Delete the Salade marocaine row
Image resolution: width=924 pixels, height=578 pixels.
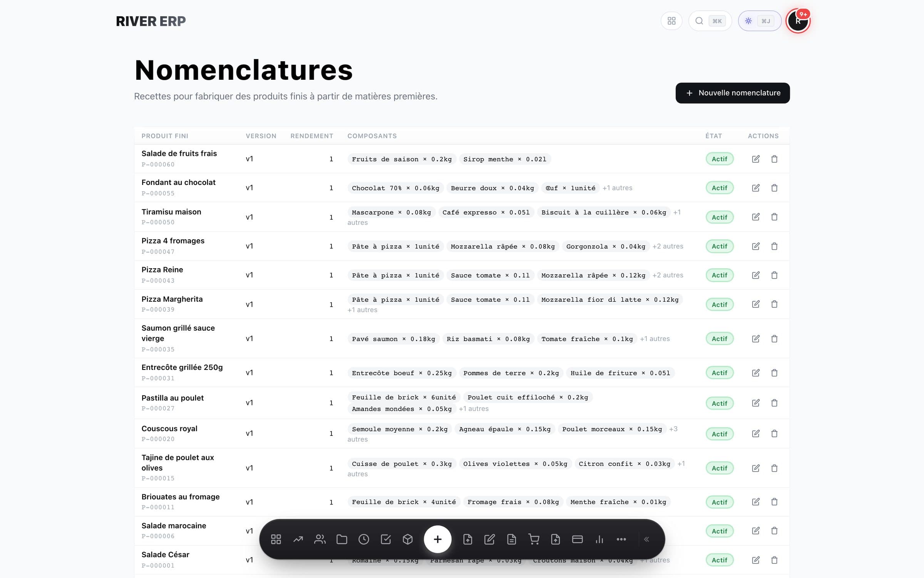pos(774,531)
